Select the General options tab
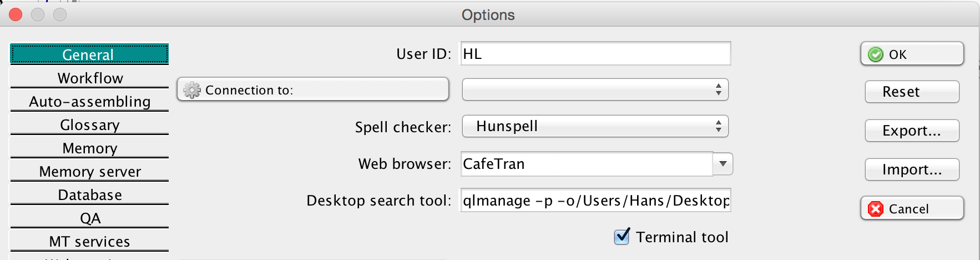The image size is (980, 260). [89, 54]
